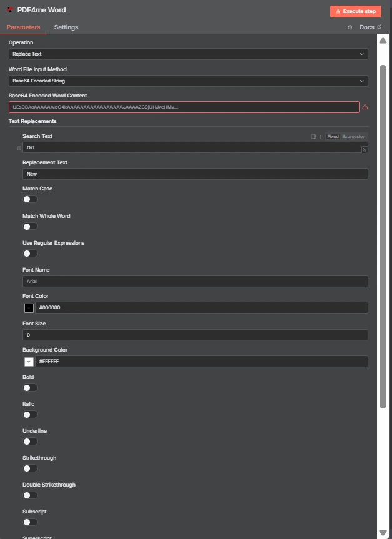The image size is (392, 539).
Task: Switch on Double Strikethrough
Action: [30, 495]
